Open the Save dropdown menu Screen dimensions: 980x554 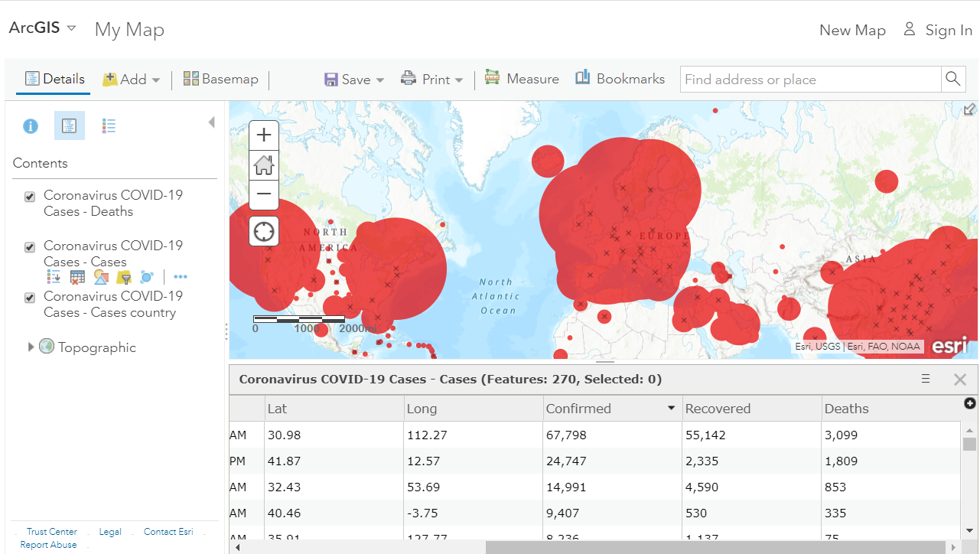pos(354,80)
